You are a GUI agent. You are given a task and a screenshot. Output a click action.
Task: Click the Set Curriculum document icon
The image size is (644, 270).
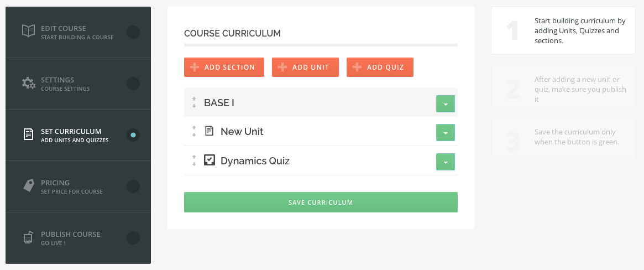click(x=28, y=134)
